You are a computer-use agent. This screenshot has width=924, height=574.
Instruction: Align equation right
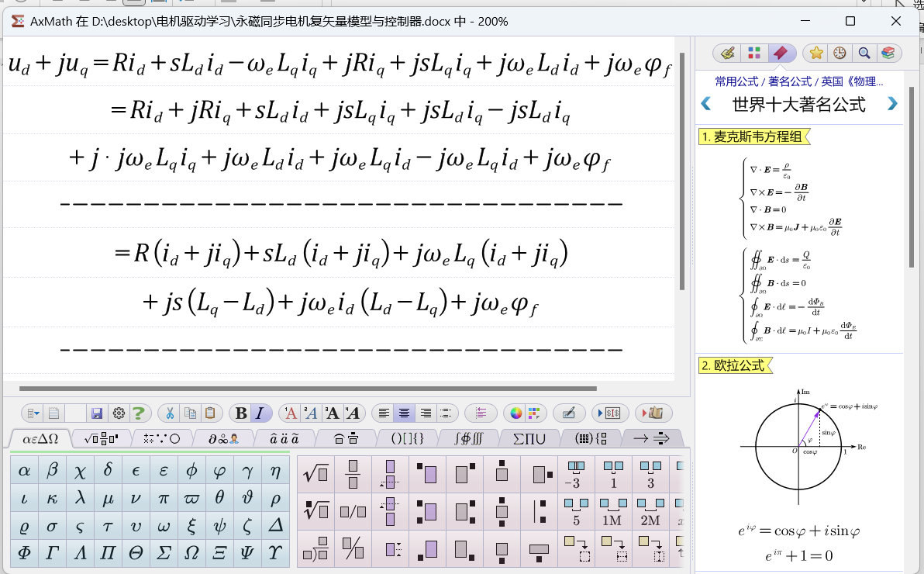point(425,413)
